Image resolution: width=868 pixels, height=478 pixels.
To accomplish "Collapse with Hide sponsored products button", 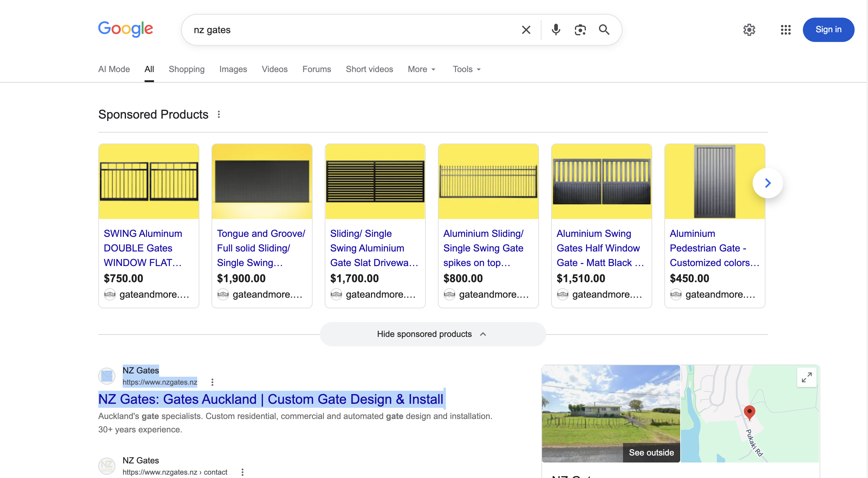I will tap(433, 334).
